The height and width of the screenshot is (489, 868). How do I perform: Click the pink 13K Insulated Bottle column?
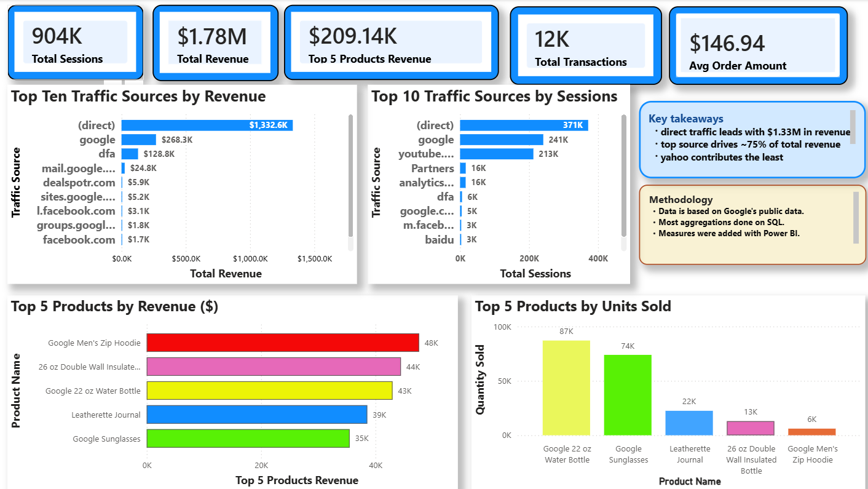click(x=751, y=428)
